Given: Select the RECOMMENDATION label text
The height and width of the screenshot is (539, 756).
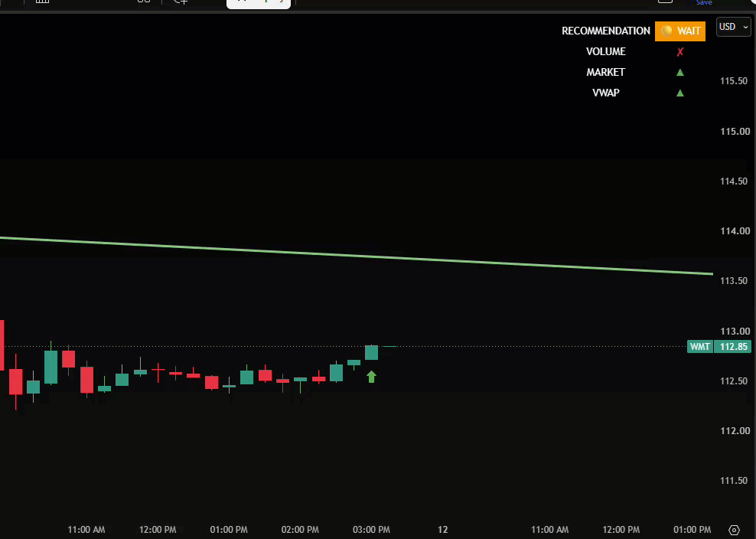Looking at the screenshot, I should pyautogui.click(x=605, y=31).
